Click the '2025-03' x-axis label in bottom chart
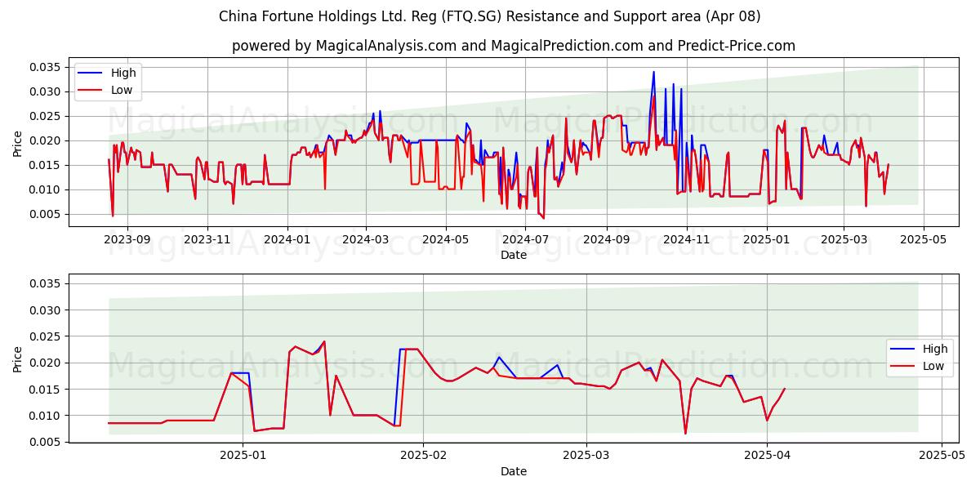This screenshot has height=490, width=980. pyautogui.click(x=586, y=457)
